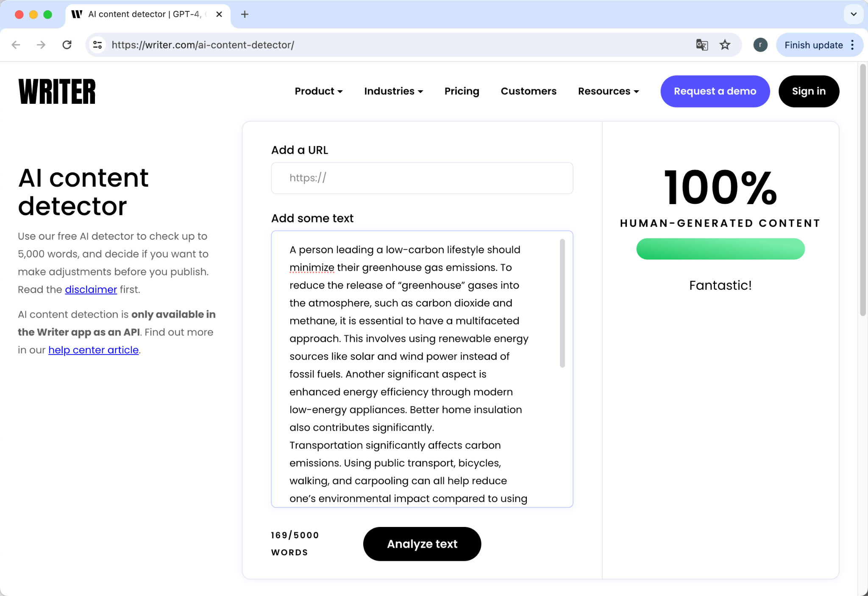This screenshot has width=868, height=596.
Task: Click the 'Fantastic!' result text
Action: [721, 286]
